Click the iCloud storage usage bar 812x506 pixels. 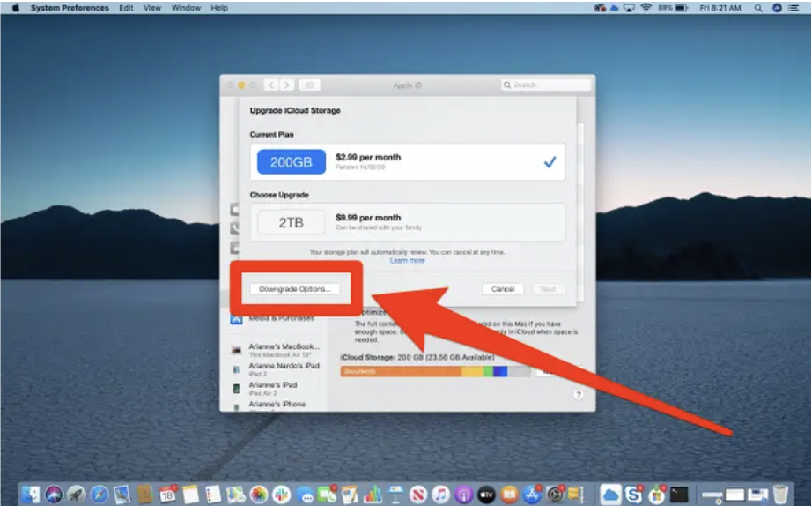pyautogui.click(x=436, y=372)
